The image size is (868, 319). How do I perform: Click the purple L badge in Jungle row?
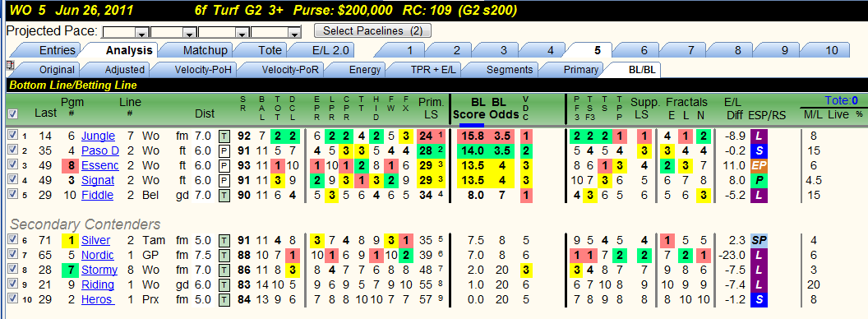coord(758,136)
